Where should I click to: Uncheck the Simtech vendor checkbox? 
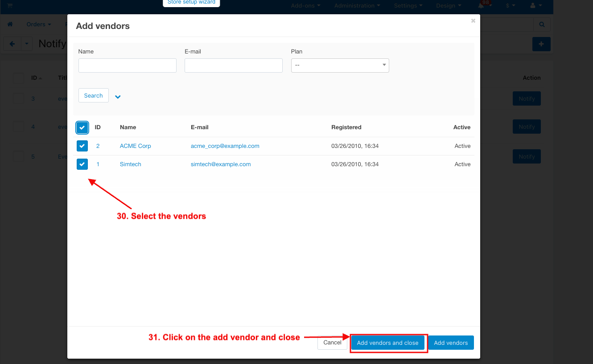(82, 164)
